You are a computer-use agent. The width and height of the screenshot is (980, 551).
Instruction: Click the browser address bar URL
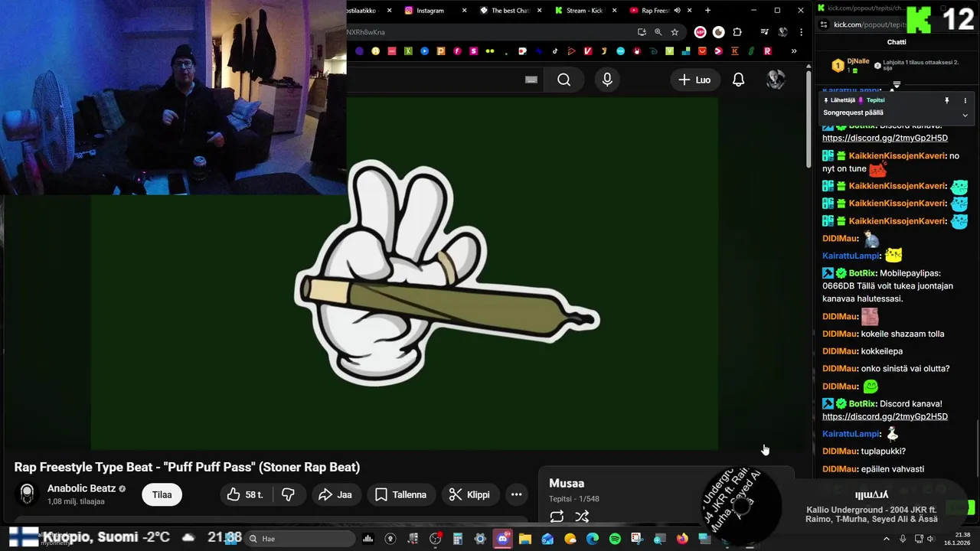tap(490, 32)
